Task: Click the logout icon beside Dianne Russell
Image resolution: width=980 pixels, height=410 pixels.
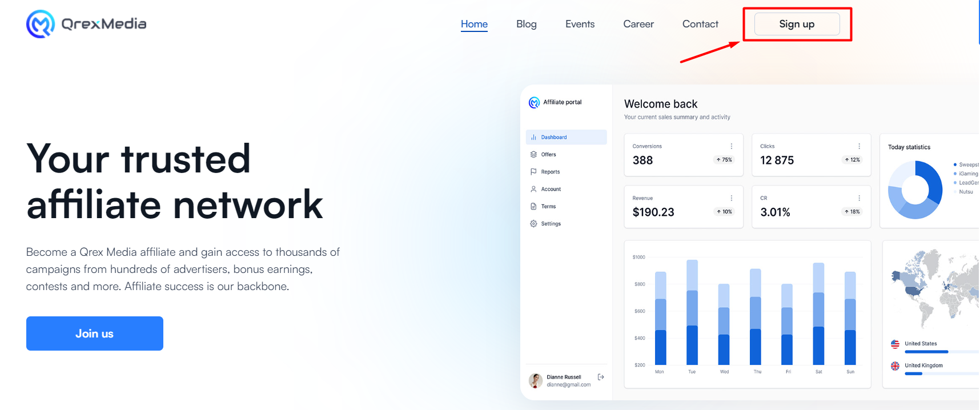Action: coord(601,377)
